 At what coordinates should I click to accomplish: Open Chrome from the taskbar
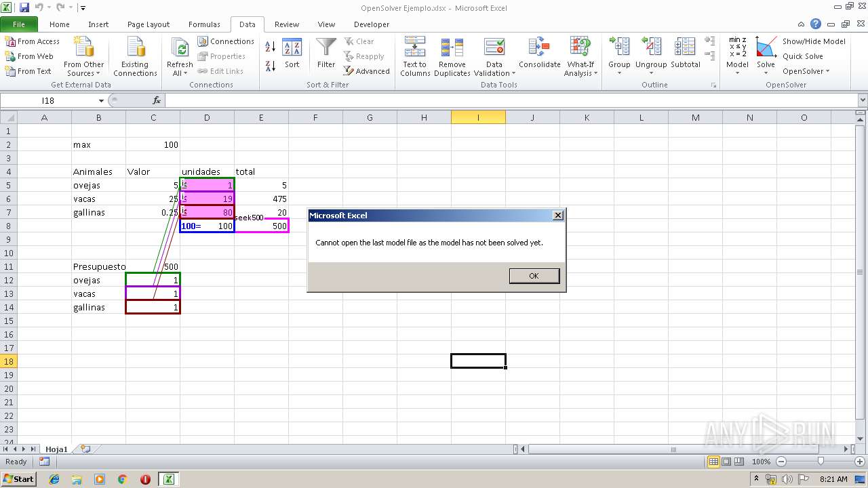coord(122,479)
